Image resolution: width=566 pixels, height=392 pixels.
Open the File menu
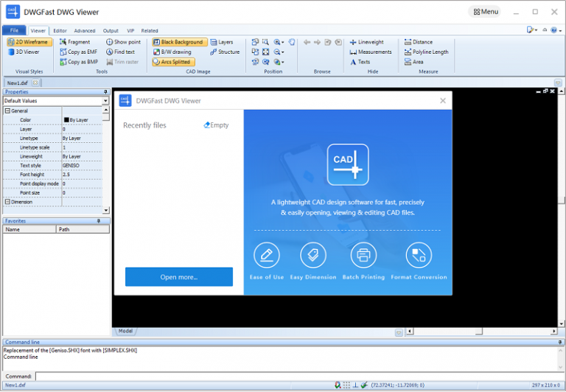pos(14,31)
